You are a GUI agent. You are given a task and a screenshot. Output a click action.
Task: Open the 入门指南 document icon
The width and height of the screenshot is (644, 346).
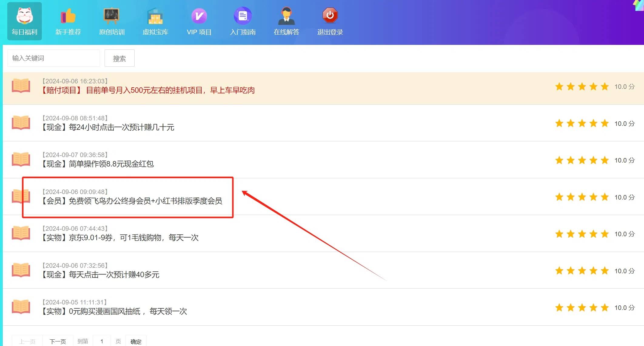pos(243,16)
